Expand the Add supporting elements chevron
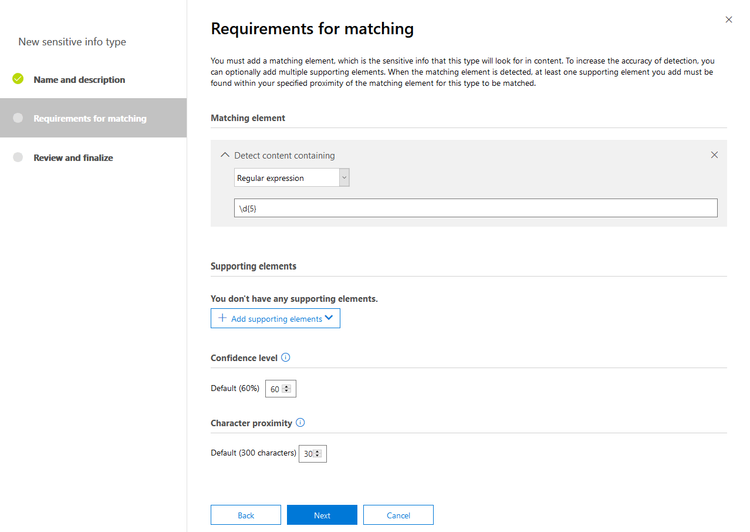 coord(330,318)
